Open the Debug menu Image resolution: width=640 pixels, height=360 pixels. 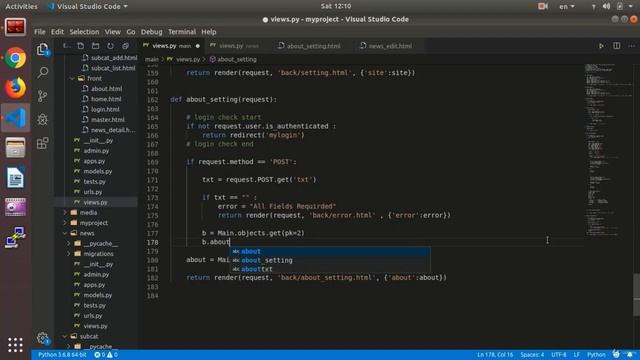[x=151, y=32]
